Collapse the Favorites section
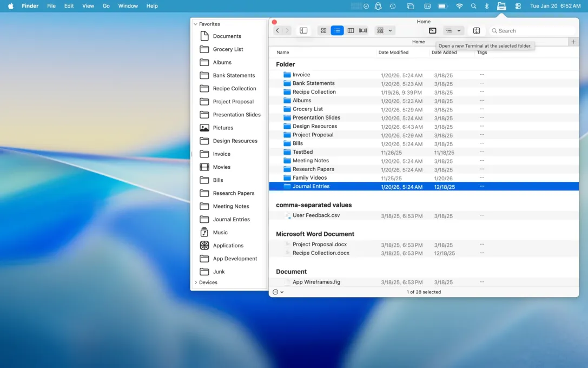588x368 pixels. 195,24
